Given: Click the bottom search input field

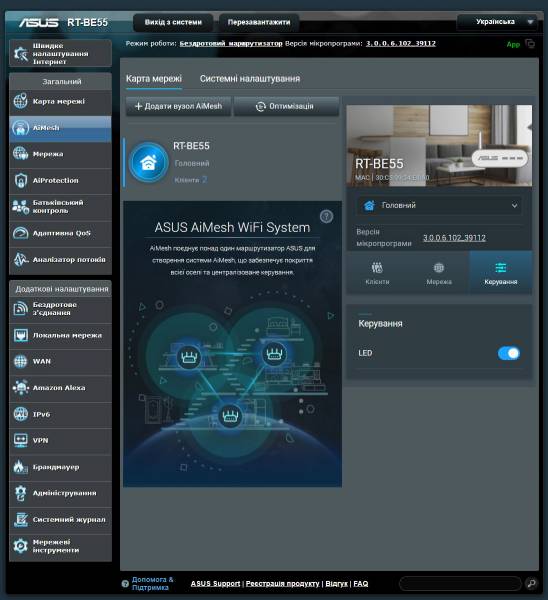Looking at the screenshot, I should tap(460, 584).
